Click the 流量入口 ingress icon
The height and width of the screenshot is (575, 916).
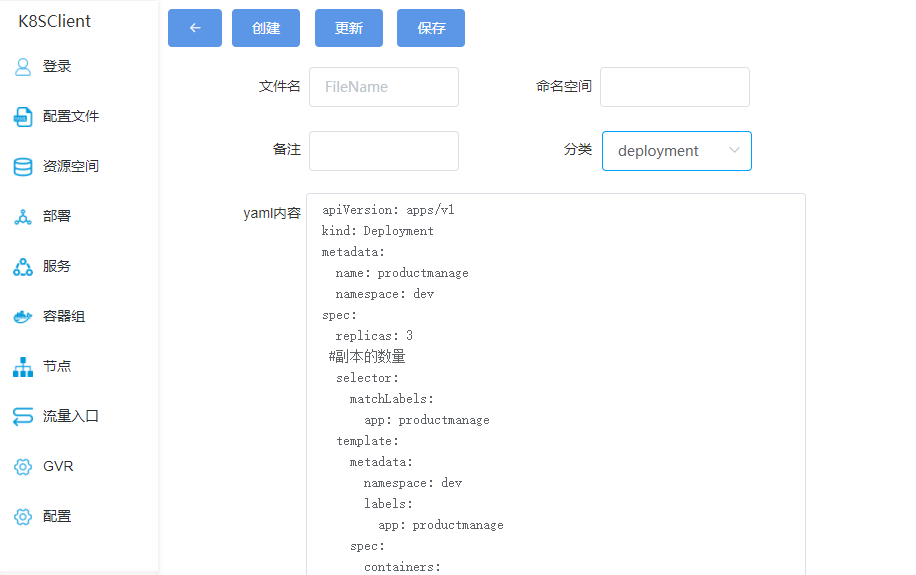click(23, 417)
